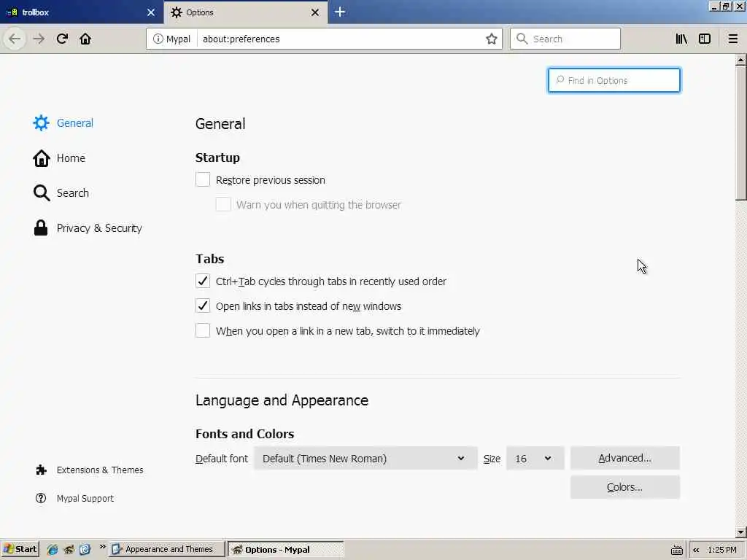Image resolution: width=747 pixels, height=560 pixels.
Task: Go back with the back arrow
Action: click(15, 39)
